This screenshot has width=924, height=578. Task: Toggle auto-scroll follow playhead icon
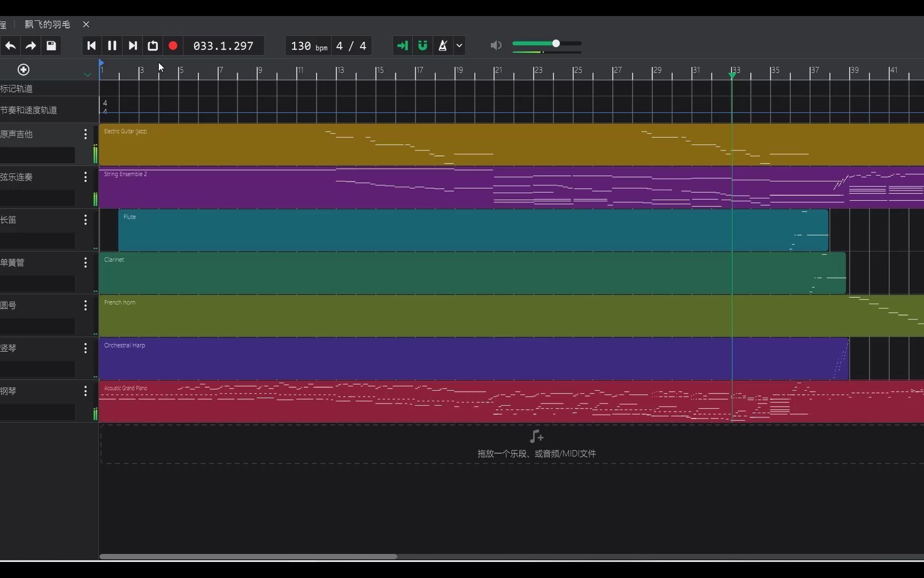coord(402,46)
